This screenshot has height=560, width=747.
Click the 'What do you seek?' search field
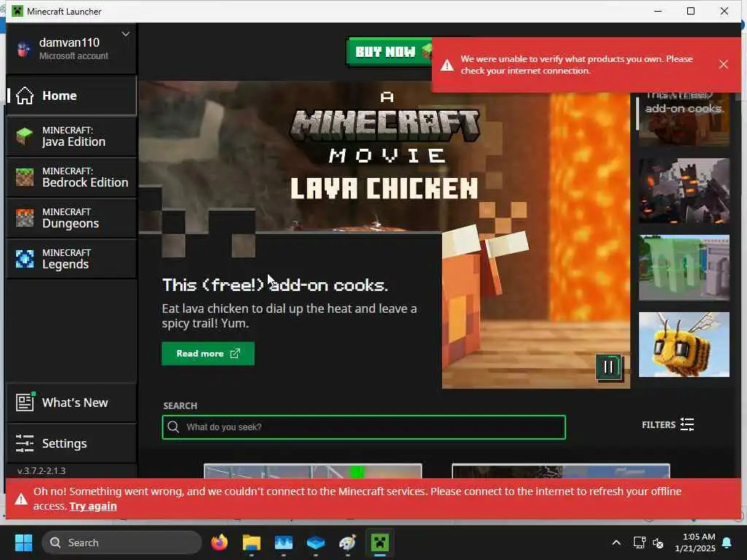coord(364,427)
